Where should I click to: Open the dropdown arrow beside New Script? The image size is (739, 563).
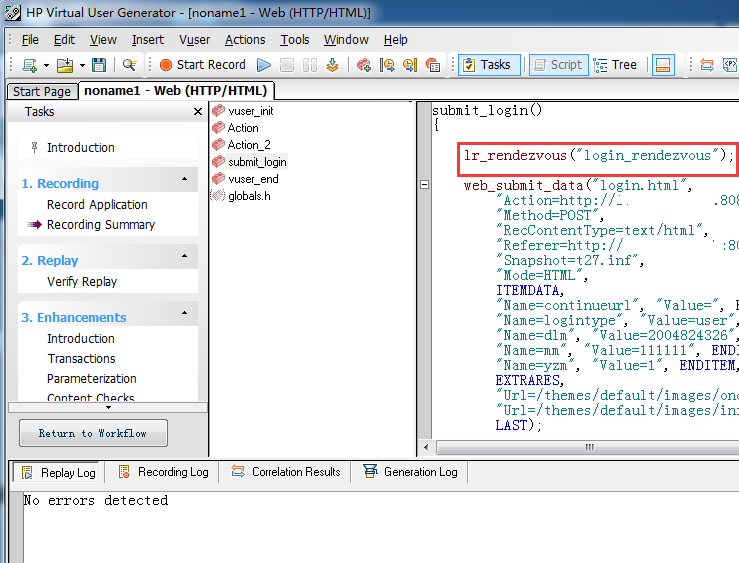pos(46,65)
